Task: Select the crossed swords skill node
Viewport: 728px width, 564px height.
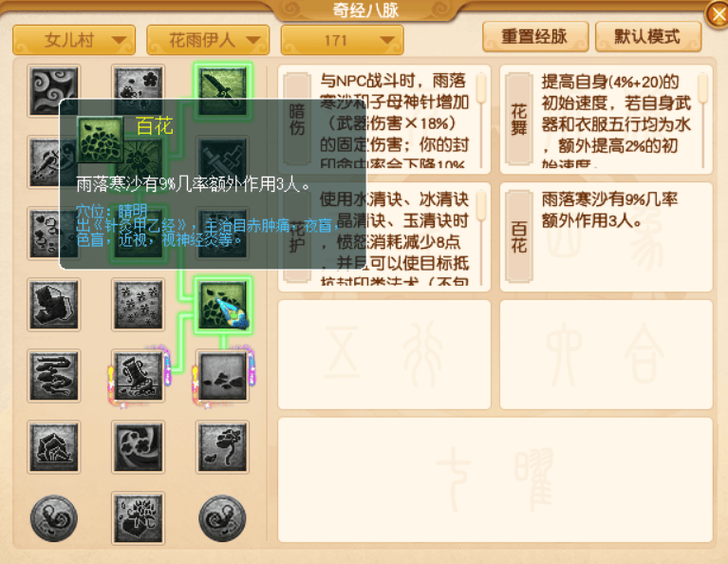Action: pyautogui.click(x=223, y=160)
